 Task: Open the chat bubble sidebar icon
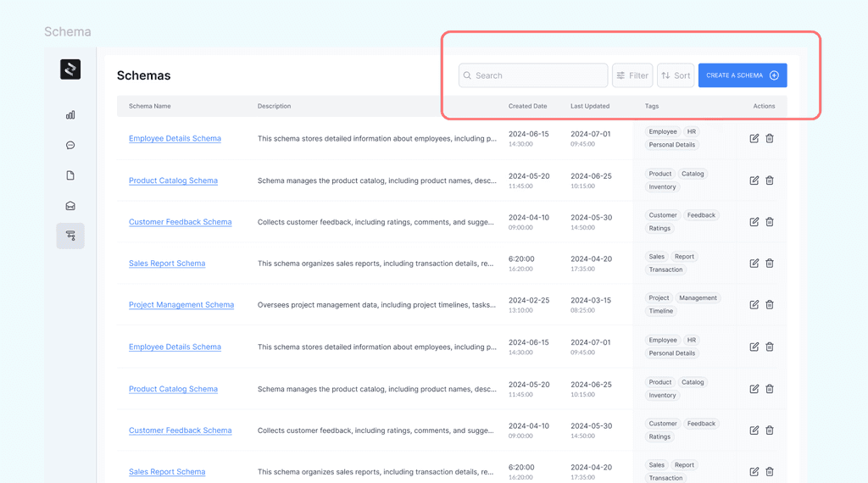point(70,146)
